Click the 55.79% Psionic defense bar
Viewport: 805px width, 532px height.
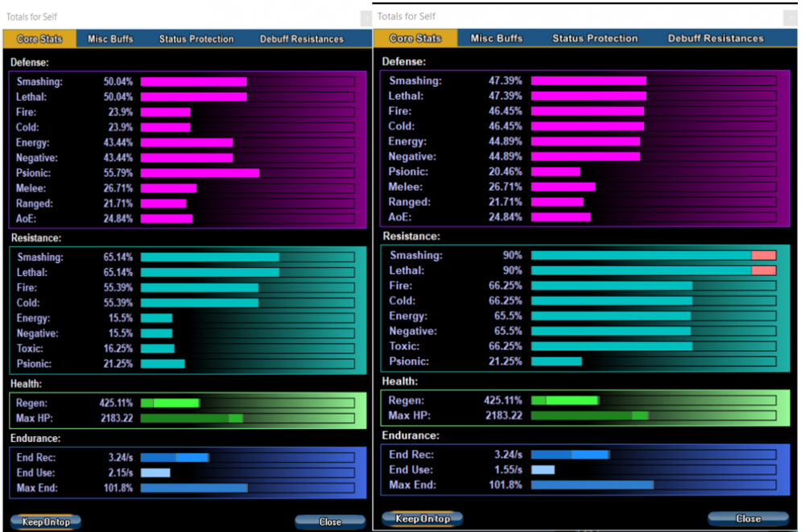pyautogui.click(x=200, y=173)
